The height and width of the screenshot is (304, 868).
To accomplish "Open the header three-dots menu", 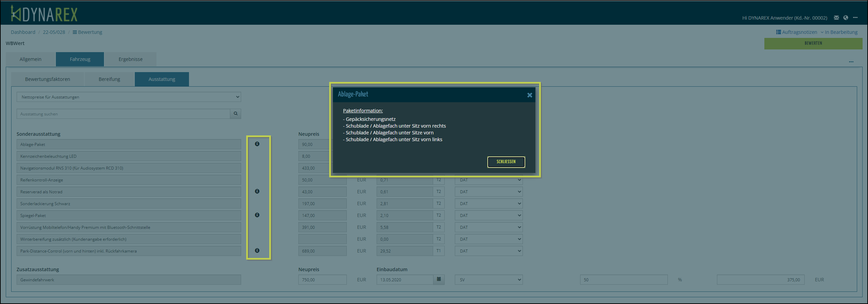I will pos(855,18).
